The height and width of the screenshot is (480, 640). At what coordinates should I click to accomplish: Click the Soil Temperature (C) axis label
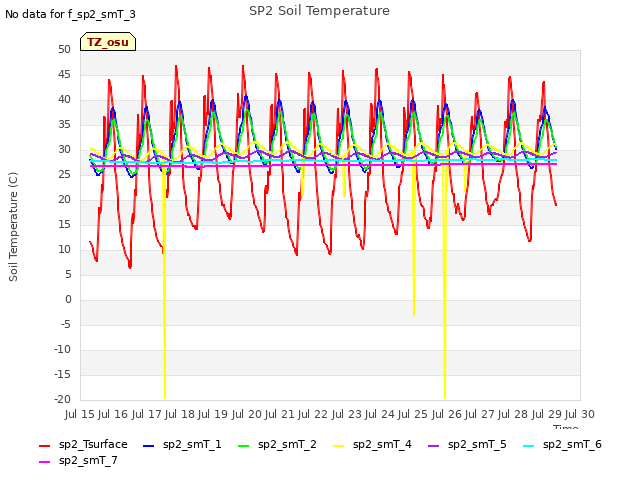(x=13, y=227)
